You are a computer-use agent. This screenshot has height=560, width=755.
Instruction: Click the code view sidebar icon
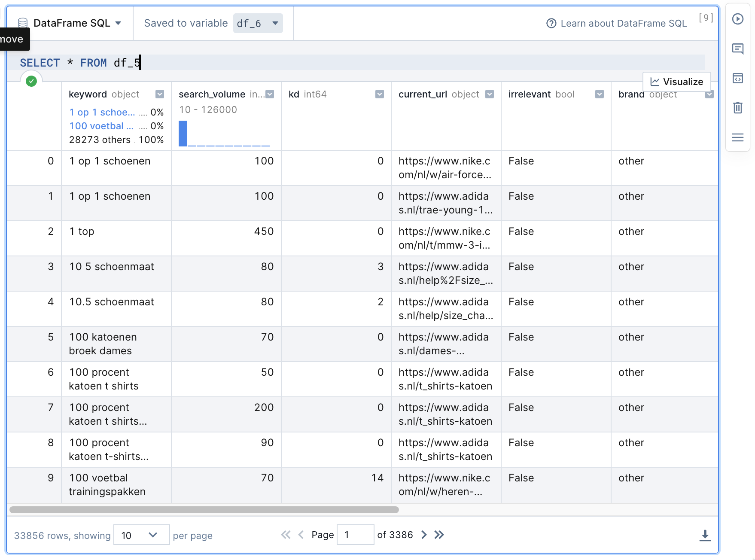pyautogui.click(x=737, y=78)
